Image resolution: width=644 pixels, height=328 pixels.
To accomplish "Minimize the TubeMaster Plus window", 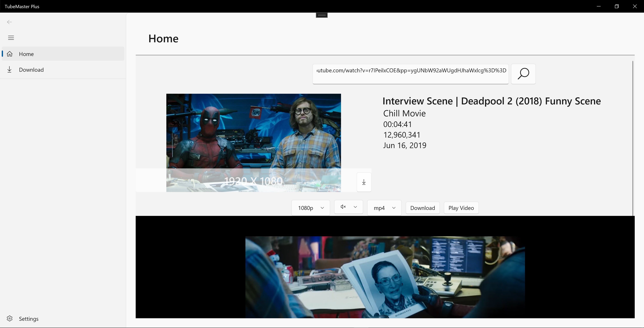I will point(599,6).
